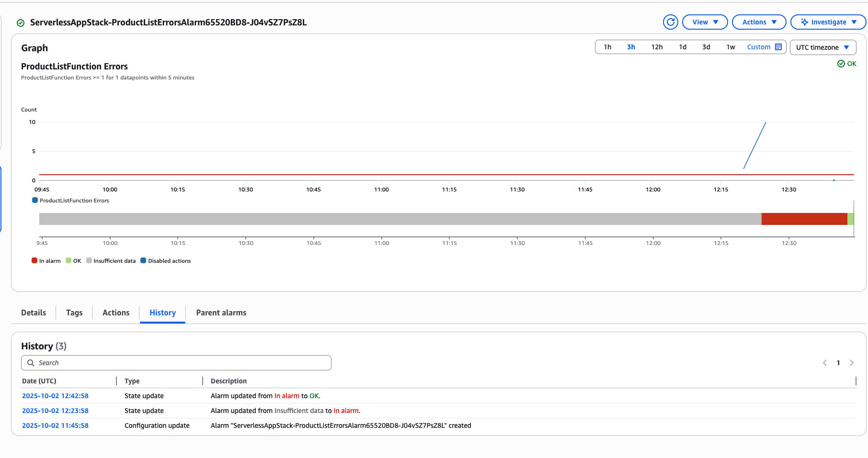Toggle the ProductListFunction Errors legend item
The height and width of the screenshot is (458, 868).
click(70, 201)
